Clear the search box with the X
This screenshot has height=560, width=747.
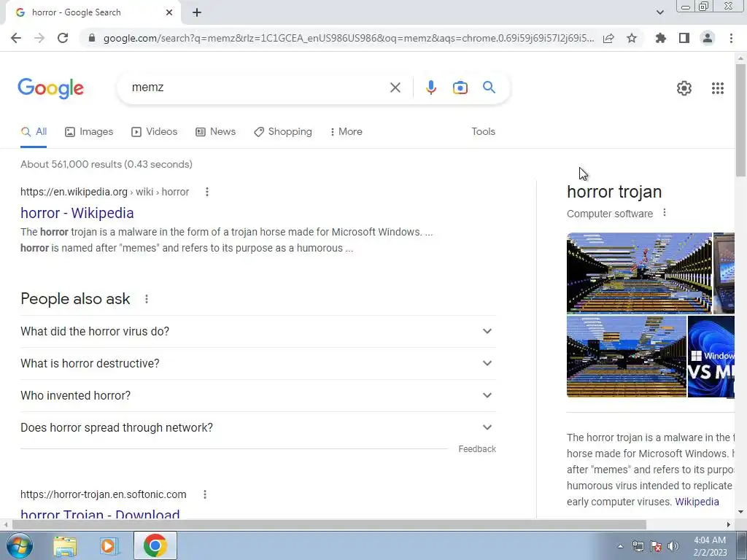pos(395,87)
